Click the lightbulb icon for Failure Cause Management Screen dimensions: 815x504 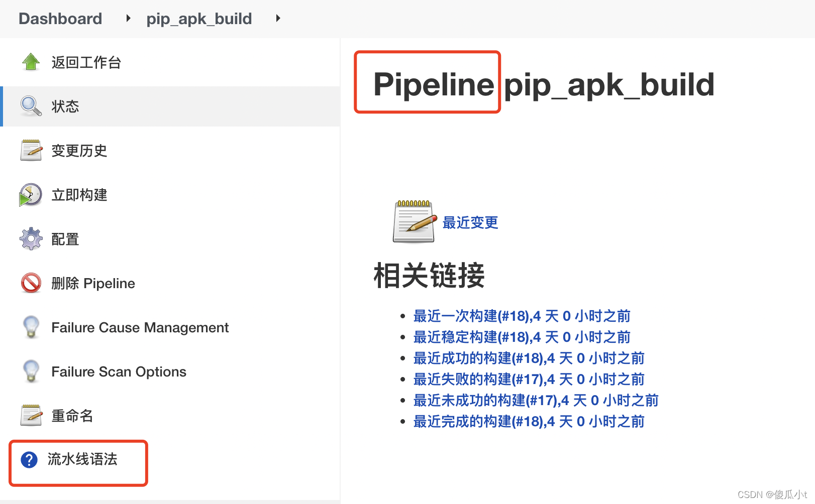click(31, 327)
